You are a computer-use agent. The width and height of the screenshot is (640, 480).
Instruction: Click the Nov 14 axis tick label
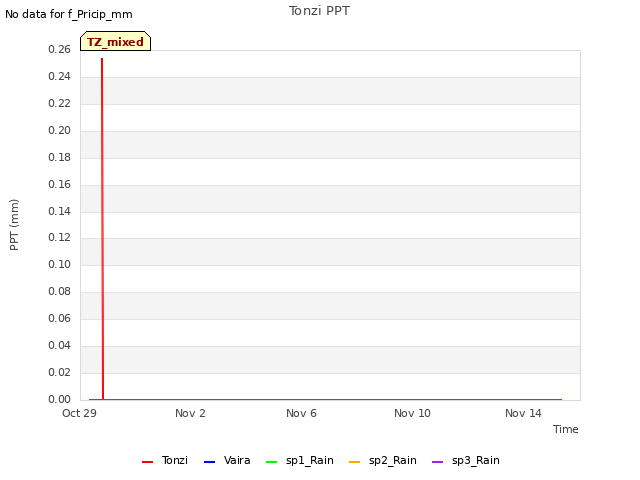coord(523,413)
